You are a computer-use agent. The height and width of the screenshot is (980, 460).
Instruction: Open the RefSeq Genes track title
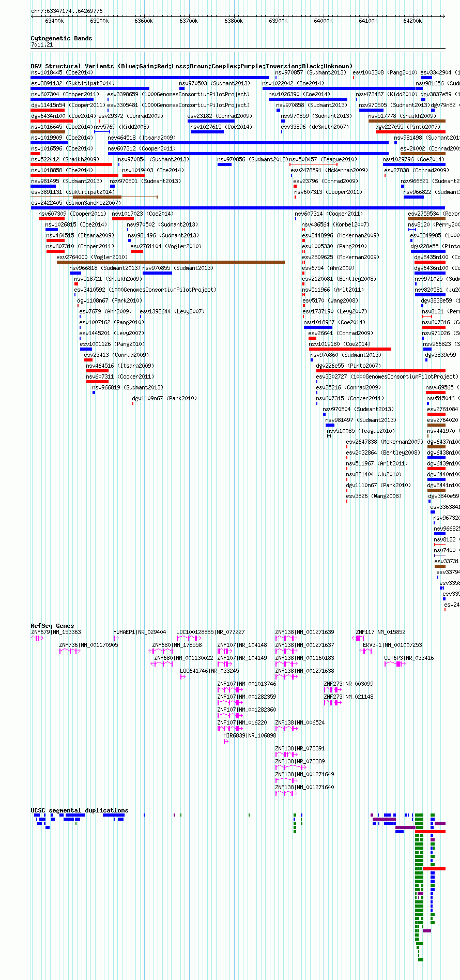coord(52,626)
